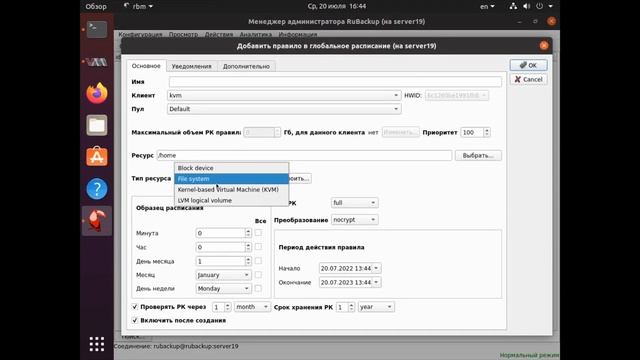
Task: Expand the month interval unit dropdown
Action: (252, 307)
